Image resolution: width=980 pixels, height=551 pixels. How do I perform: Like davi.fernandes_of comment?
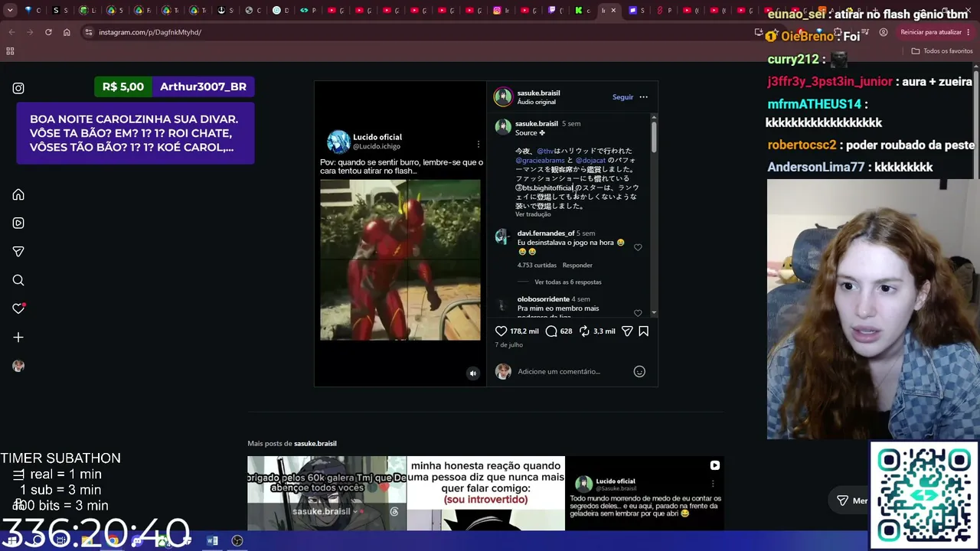[x=638, y=247]
